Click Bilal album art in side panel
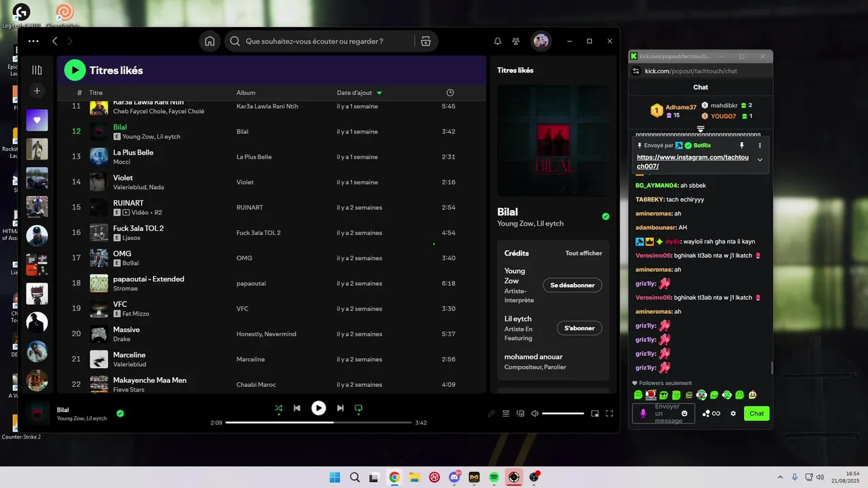This screenshot has width=868, height=488. click(553, 140)
